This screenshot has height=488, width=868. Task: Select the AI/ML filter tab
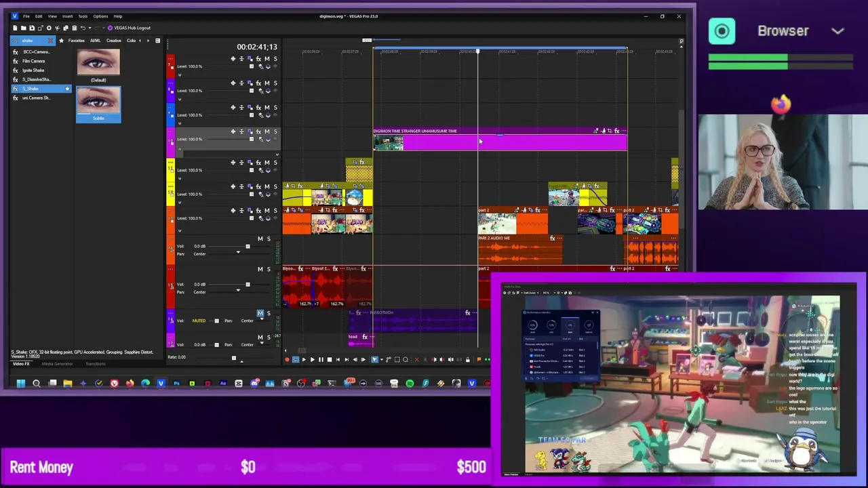[x=96, y=41]
